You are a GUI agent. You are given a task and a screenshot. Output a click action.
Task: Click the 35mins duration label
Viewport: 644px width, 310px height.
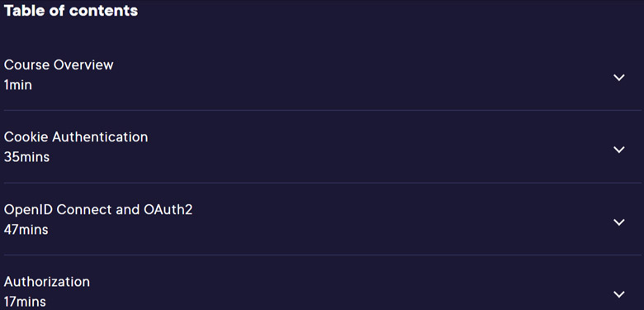[x=26, y=157]
